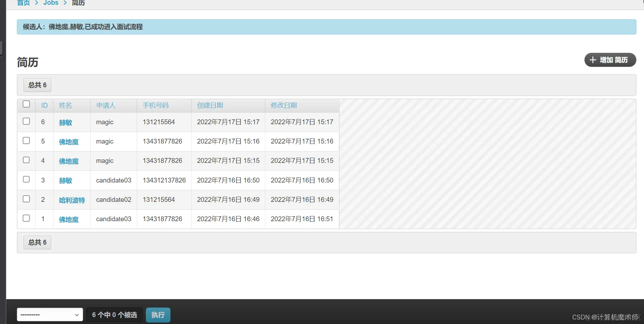Click created date 2022年7月17日 15:17
The image size is (644, 324).
tap(228, 122)
